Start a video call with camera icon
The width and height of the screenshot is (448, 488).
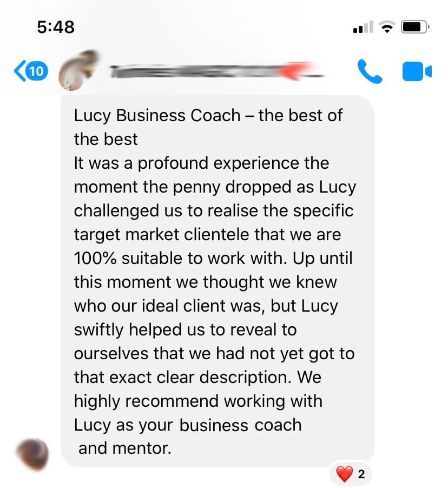[x=417, y=71]
